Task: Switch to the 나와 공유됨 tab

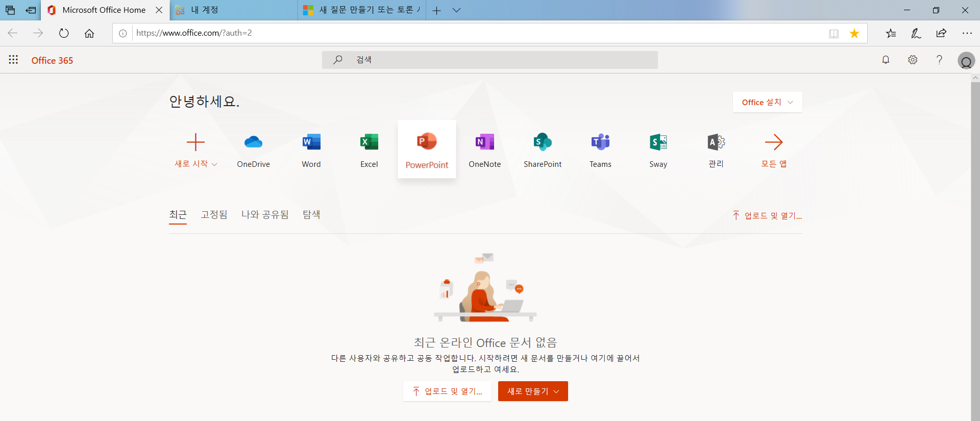Action: pos(265,215)
